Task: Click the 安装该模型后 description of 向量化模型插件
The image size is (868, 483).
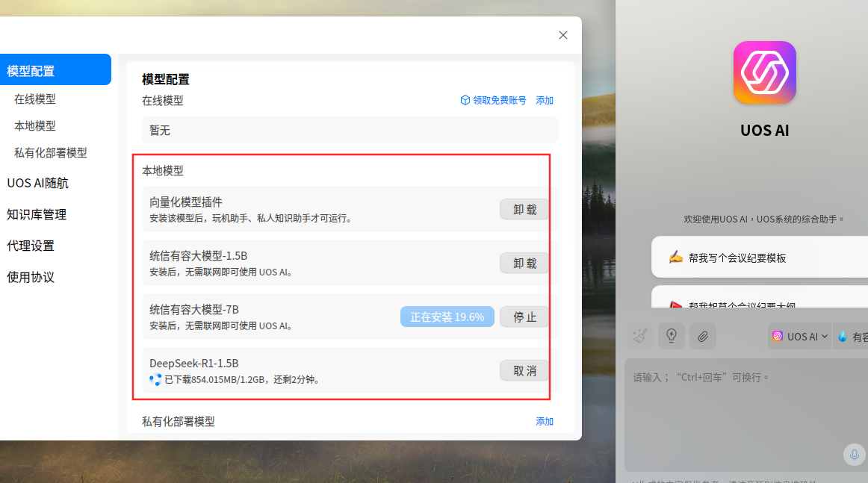Action: (251, 219)
